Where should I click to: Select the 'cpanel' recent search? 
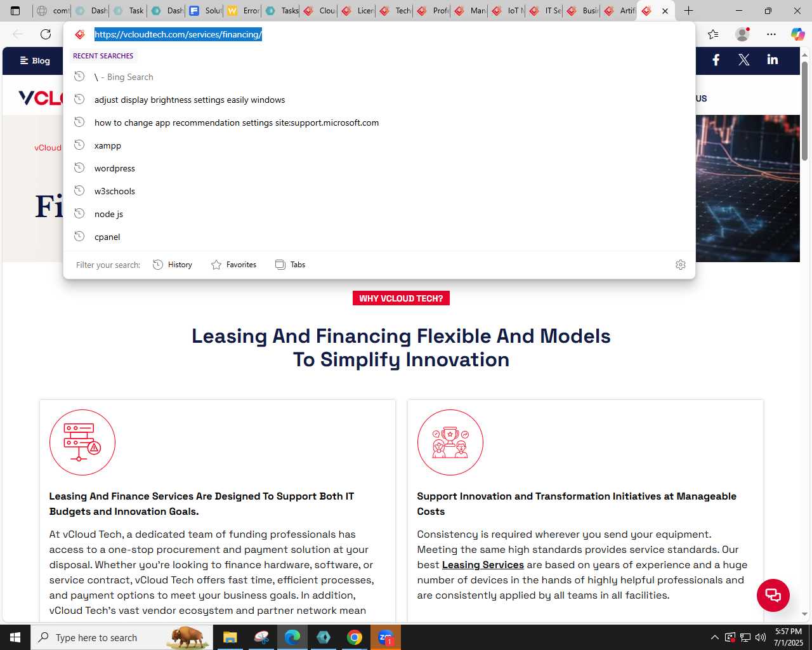click(x=379, y=237)
